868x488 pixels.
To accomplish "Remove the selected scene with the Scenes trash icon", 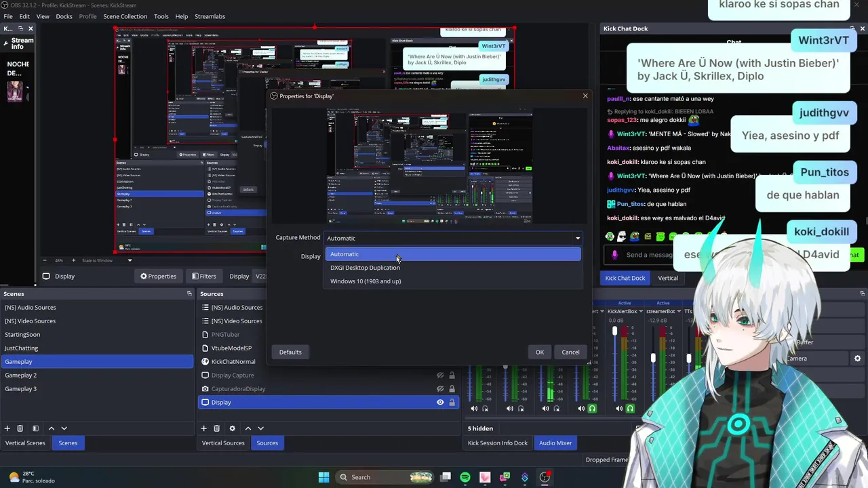I will (x=20, y=428).
